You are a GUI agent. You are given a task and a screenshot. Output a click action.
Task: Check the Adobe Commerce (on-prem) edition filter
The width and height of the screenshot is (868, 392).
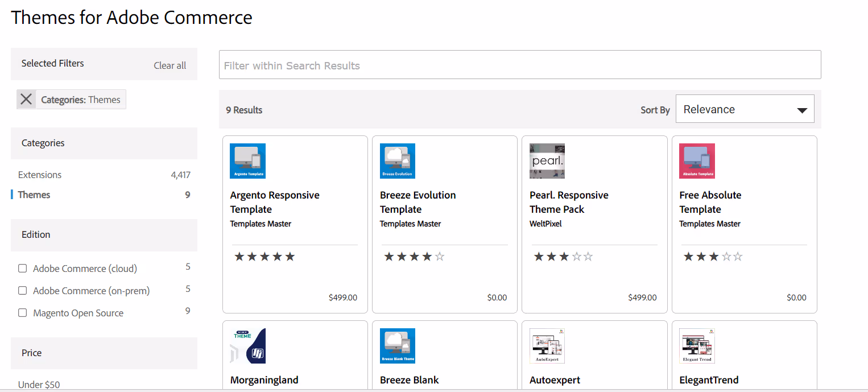tap(22, 290)
